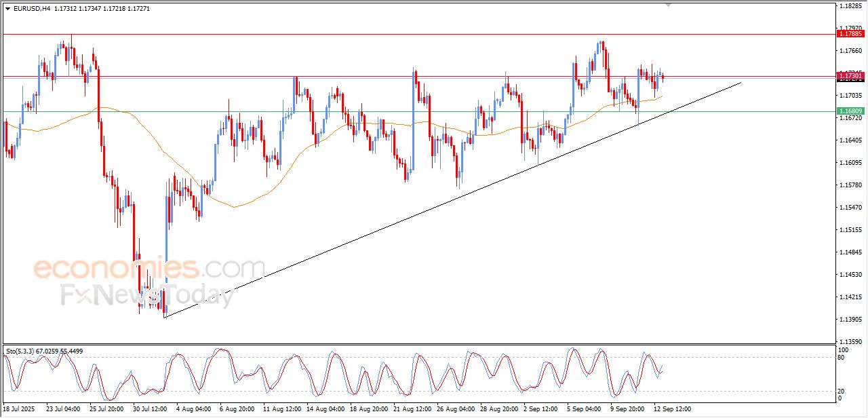Click the 11 Aug 12:00 time label

[x=282, y=409]
